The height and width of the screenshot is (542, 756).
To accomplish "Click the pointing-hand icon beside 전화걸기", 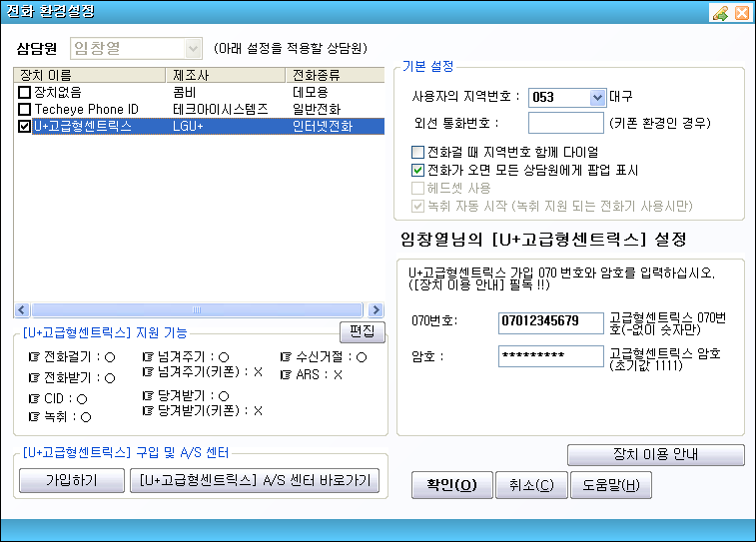I will [34, 357].
